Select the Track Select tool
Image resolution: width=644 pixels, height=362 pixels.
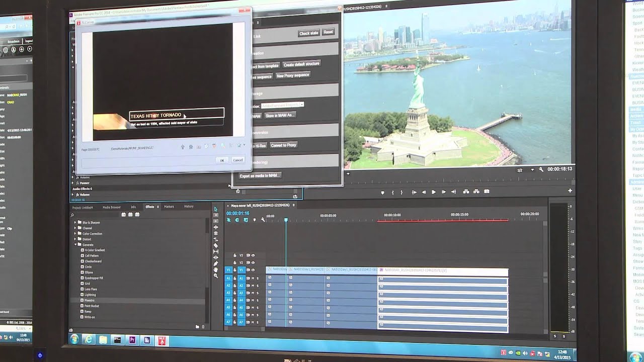pos(216,215)
